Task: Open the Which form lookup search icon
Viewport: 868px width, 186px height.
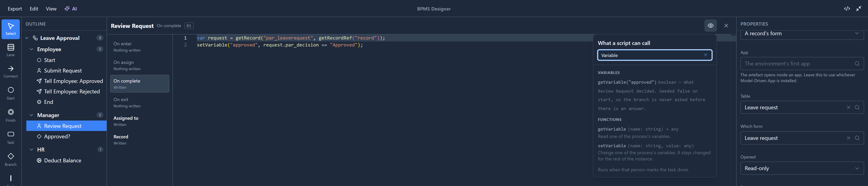Action: click(x=857, y=138)
